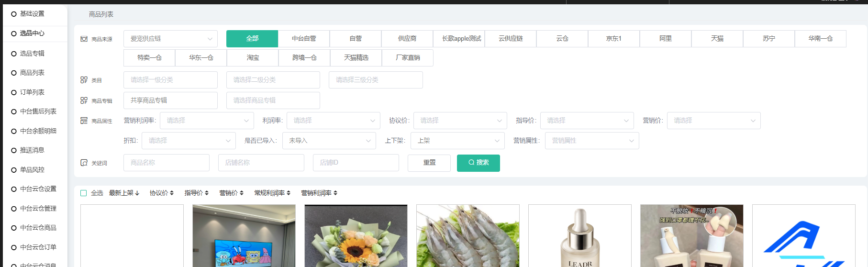The width and height of the screenshot is (868, 267).
Task: Open the 共享商品专辑 selector
Action: coord(170,100)
